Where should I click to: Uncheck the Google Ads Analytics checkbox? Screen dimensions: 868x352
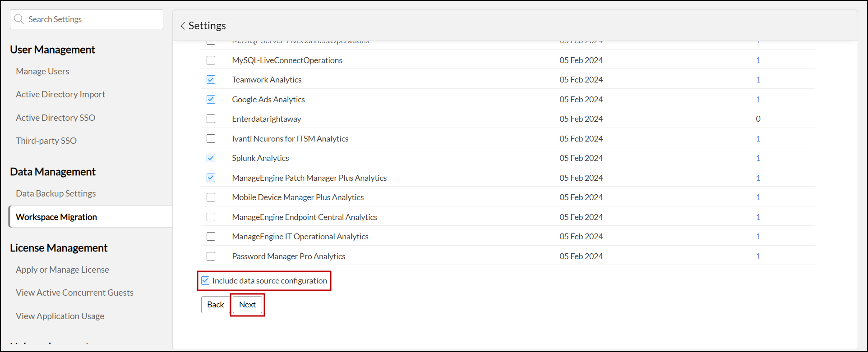(211, 100)
